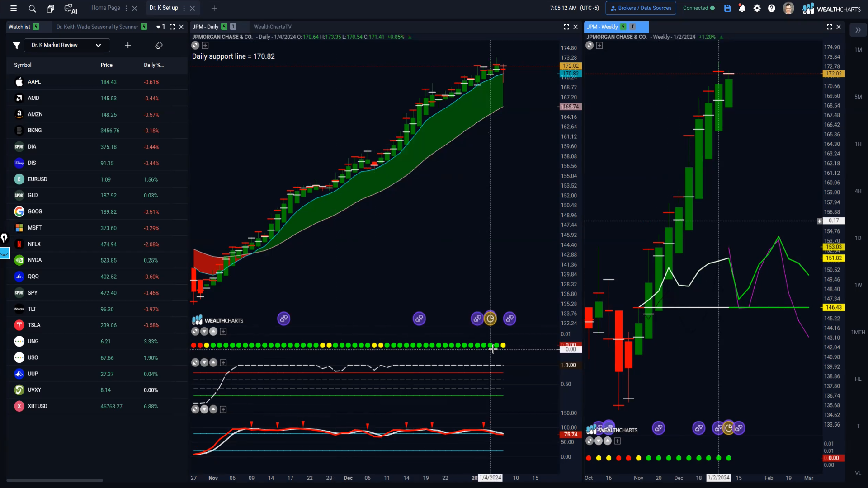Image resolution: width=868 pixels, height=488 pixels.
Task: Select the JPM - Weekly chart tab
Action: (602, 27)
